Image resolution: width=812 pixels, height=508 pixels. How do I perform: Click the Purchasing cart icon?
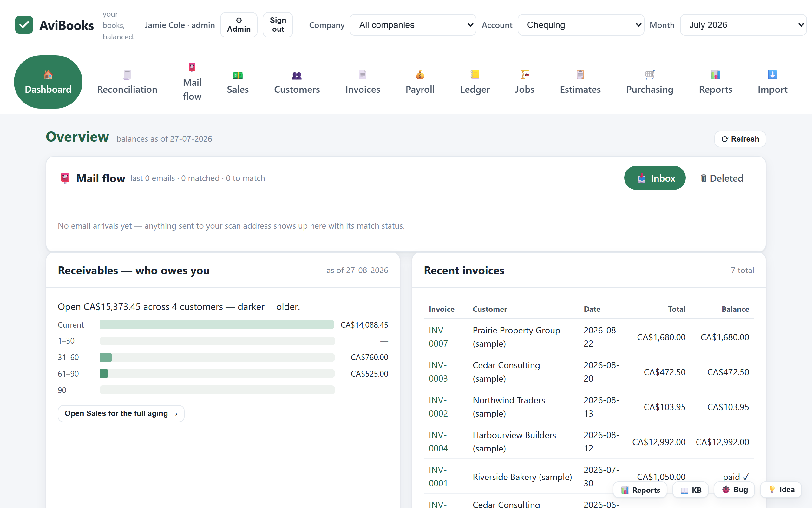click(650, 75)
